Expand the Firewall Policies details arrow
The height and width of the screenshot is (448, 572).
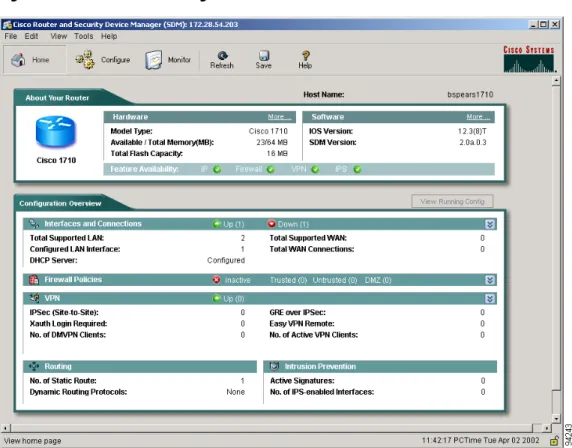(490, 280)
